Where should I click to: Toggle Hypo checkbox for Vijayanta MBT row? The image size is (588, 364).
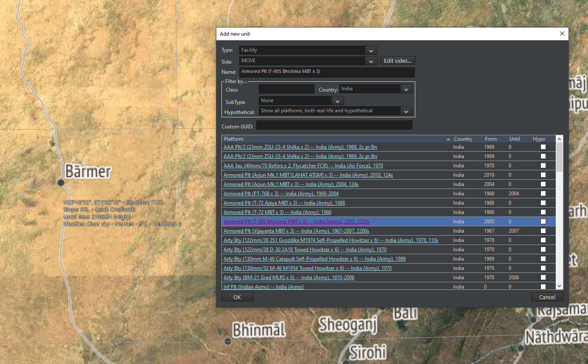coord(543,231)
